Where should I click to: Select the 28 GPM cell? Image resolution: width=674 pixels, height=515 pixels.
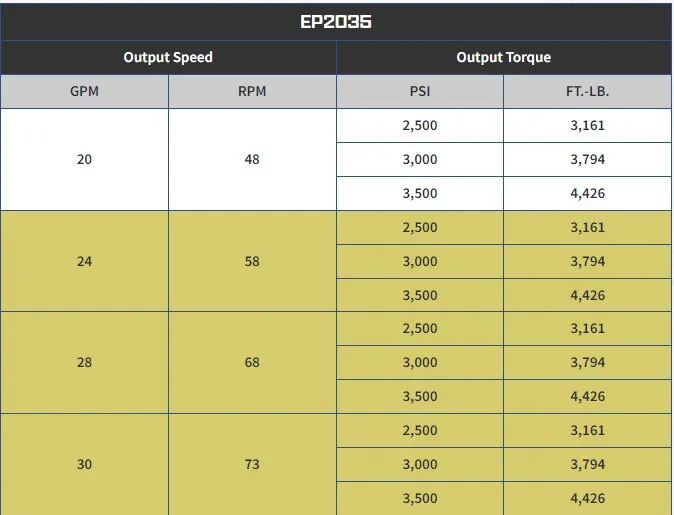pyautogui.click(x=84, y=362)
